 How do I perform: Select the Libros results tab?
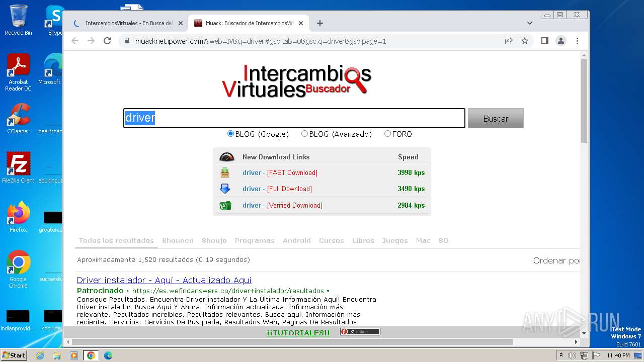[363, 240]
